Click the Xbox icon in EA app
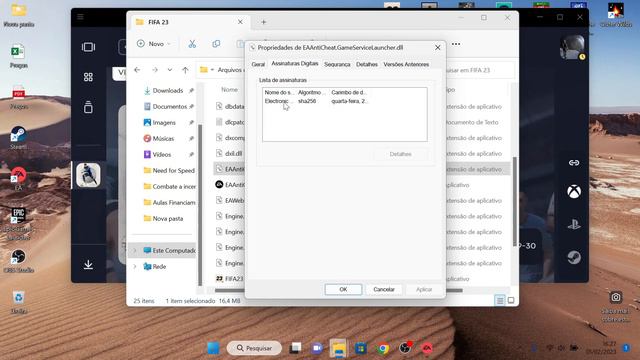This screenshot has height=360, width=640. [x=574, y=191]
